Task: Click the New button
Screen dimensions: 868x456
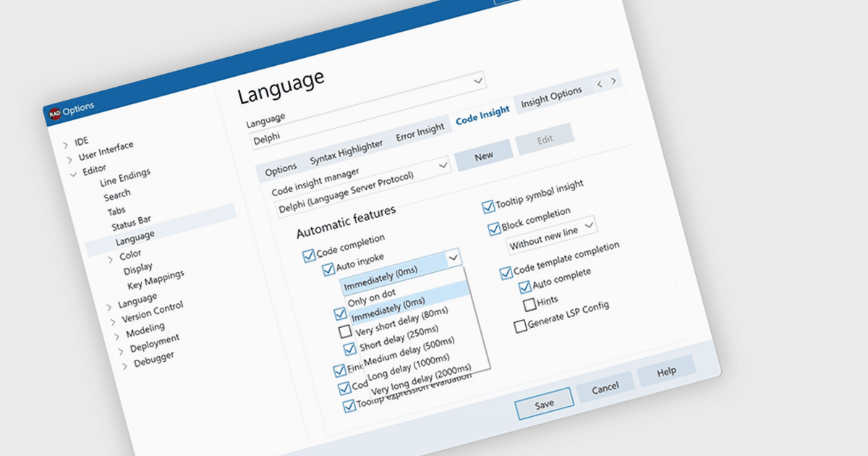Action: (484, 156)
